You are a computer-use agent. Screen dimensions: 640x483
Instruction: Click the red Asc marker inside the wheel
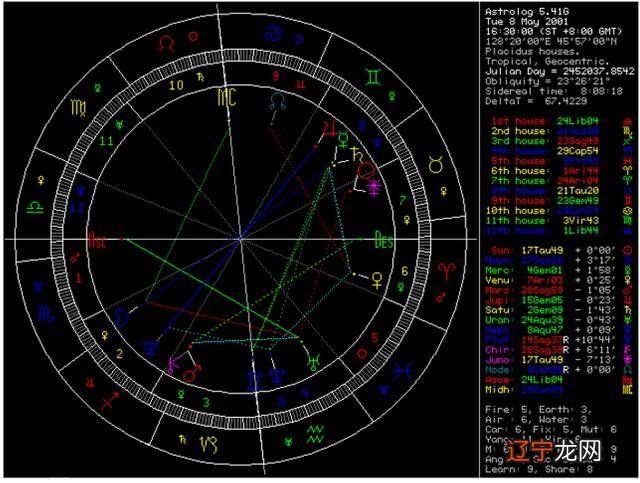97,240
